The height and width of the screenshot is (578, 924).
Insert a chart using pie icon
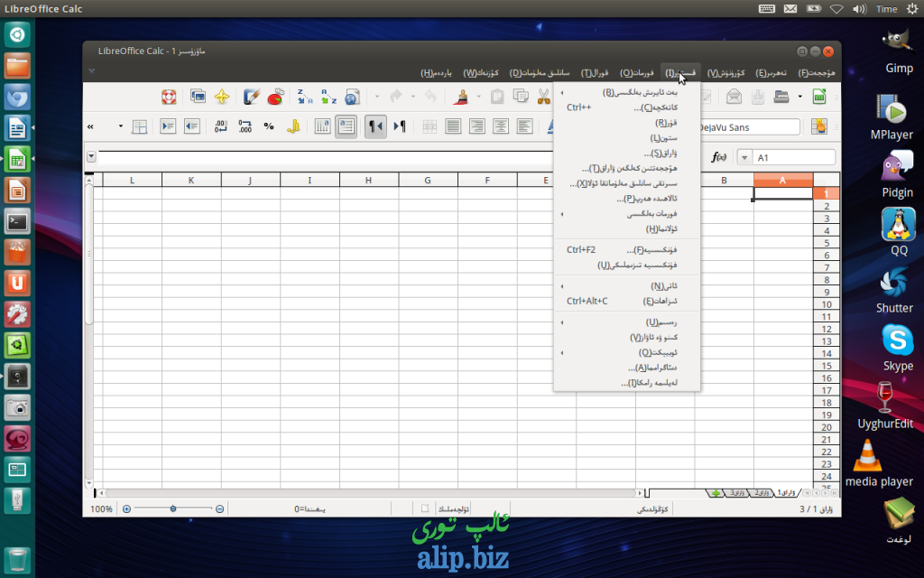pyautogui.click(x=275, y=97)
